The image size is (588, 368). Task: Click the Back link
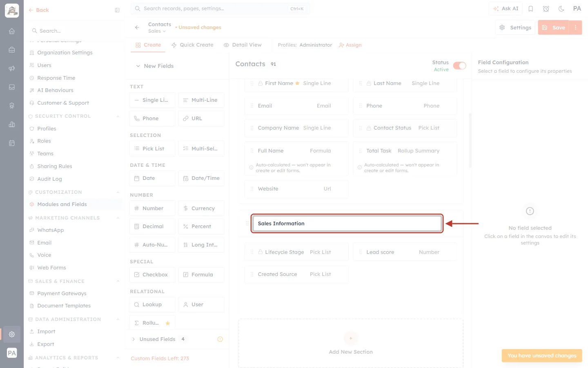point(39,10)
